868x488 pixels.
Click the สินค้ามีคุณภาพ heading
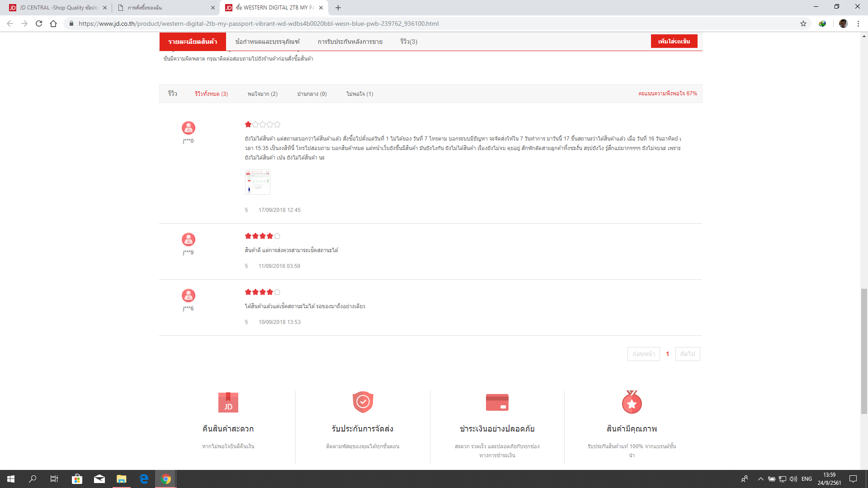pos(632,429)
